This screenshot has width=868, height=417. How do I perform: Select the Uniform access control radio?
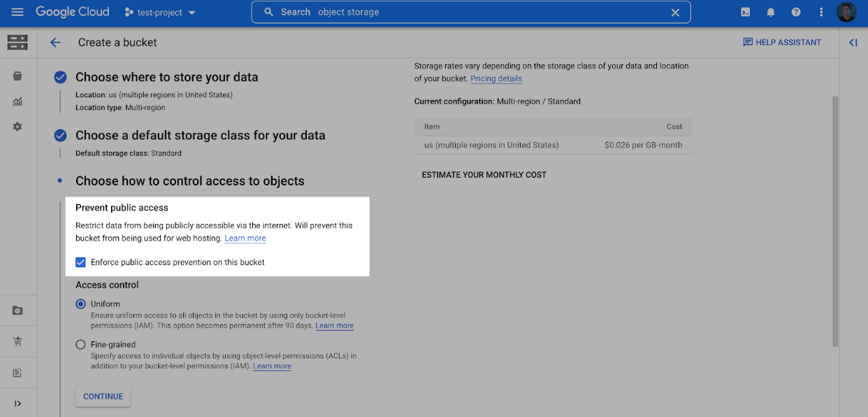click(80, 304)
